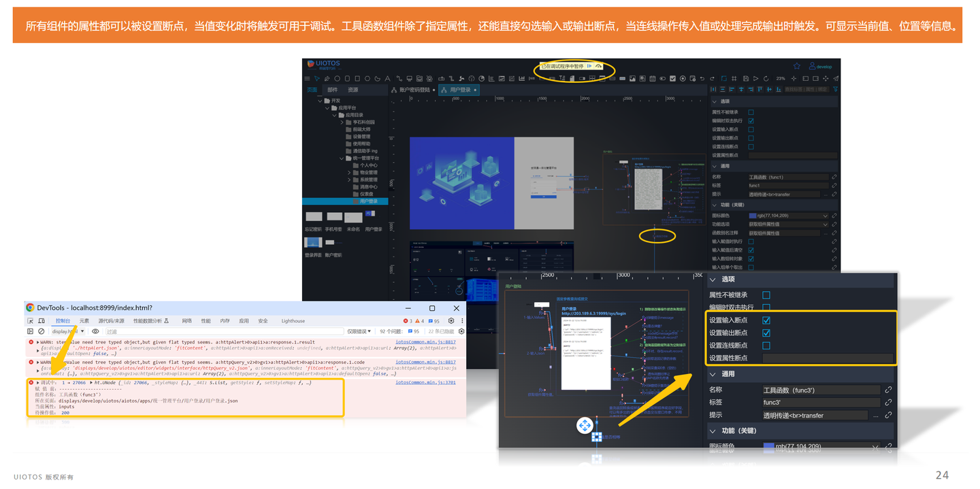
Task: Collapse 通用 section in enlarged func3' panel
Action: (713, 374)
